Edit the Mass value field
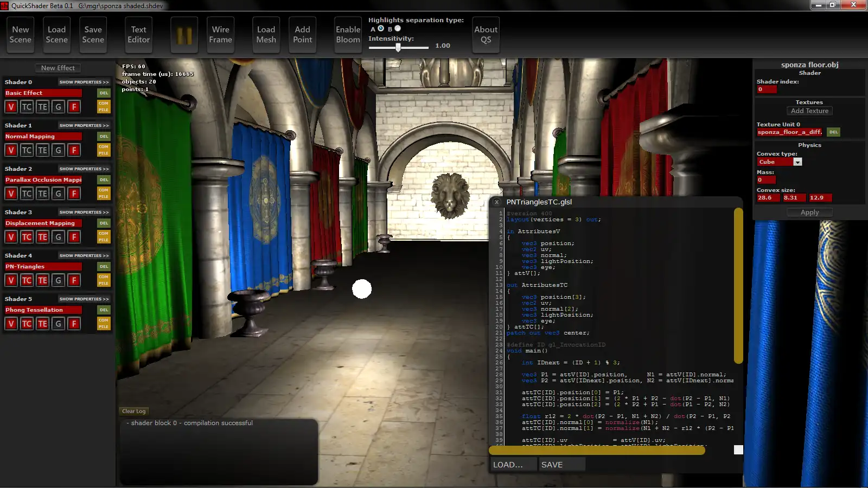868x488 pixels. (767, 180)
